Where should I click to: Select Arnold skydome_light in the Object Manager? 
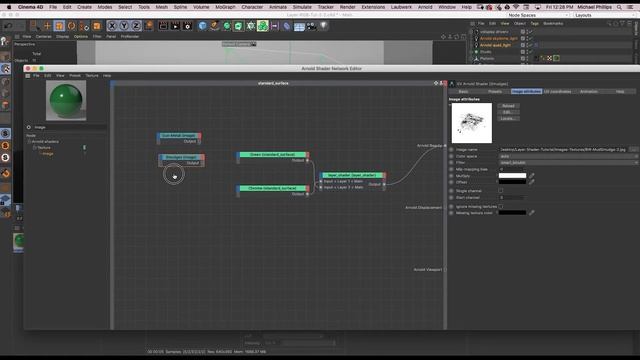tap(498, 38)
